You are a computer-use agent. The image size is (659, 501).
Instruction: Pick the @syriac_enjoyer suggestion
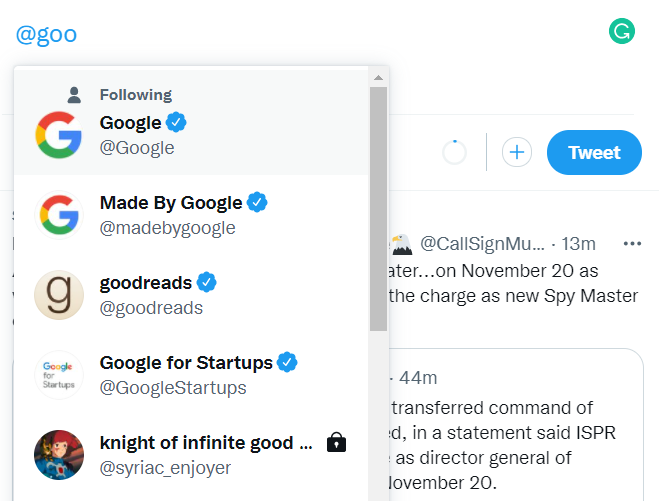(x=191, y=455)
